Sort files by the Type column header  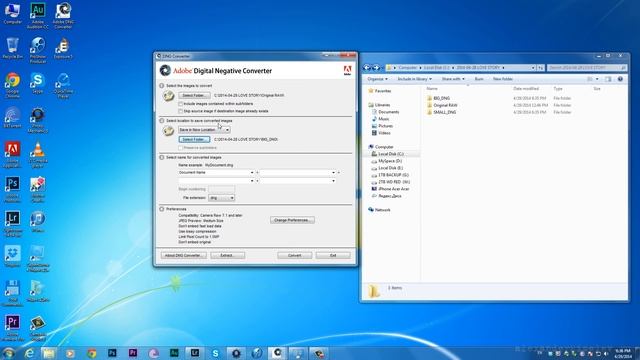[x=558, y=89]
